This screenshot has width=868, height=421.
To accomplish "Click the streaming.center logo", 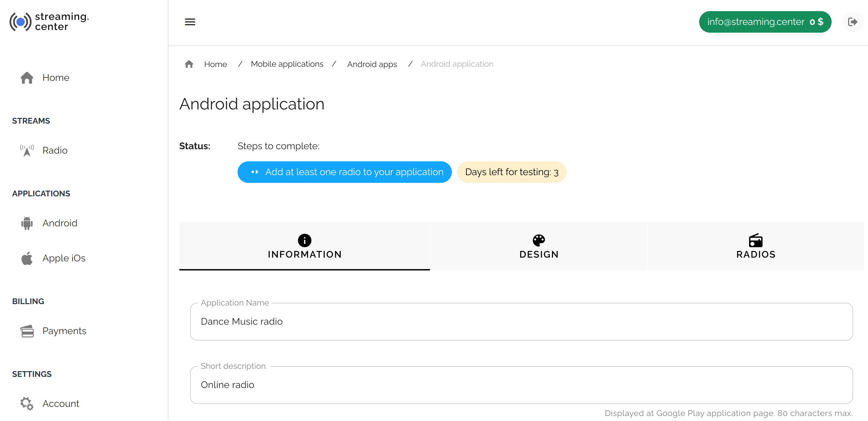I will (x=49, y=22).
